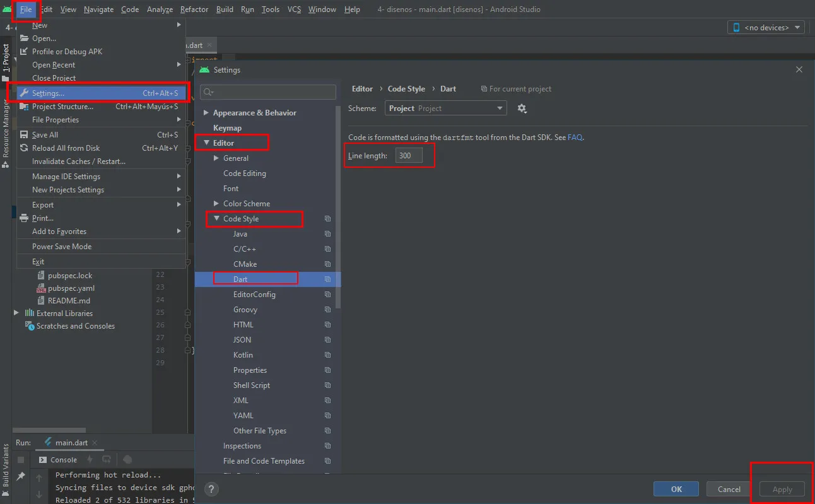The image size is (815, 504).
Task: Click the project-level icon in Java row
Action: (x=327, y=234)
